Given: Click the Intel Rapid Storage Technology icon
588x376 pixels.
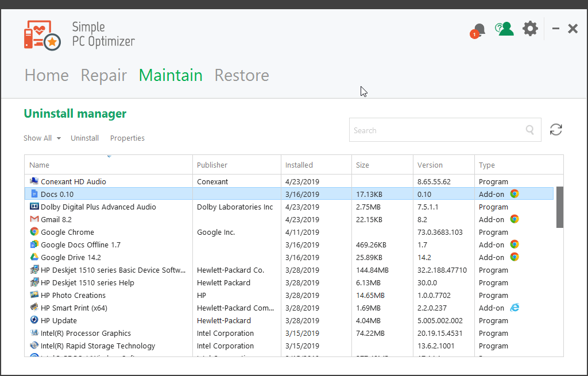Looking at the screenshot, I should 34,345.
